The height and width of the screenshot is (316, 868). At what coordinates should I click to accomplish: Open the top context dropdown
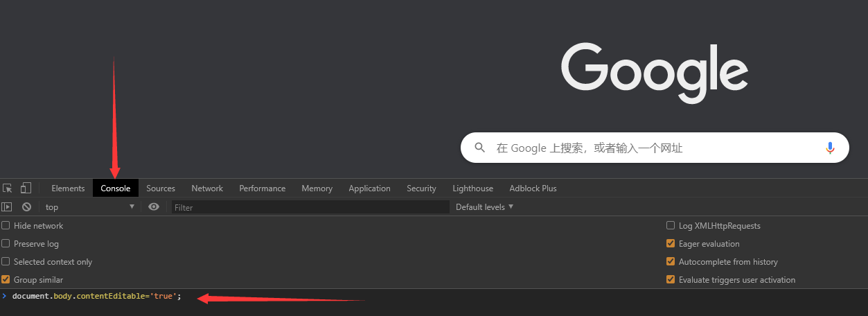(89, 207)
